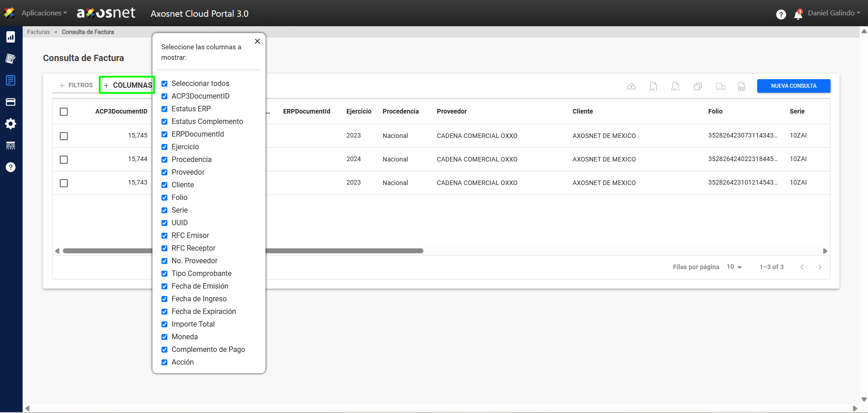Click the table's left horizontal scroll arrow
The image size is (868, 413).
click(x=57, y=251)
